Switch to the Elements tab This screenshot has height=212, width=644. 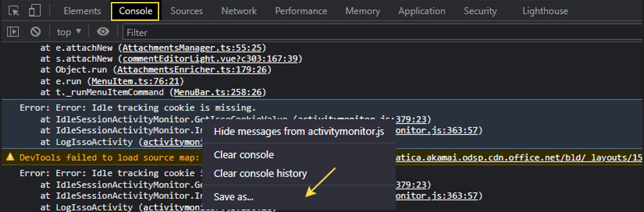pyautogui.click(x=82, y=11)
